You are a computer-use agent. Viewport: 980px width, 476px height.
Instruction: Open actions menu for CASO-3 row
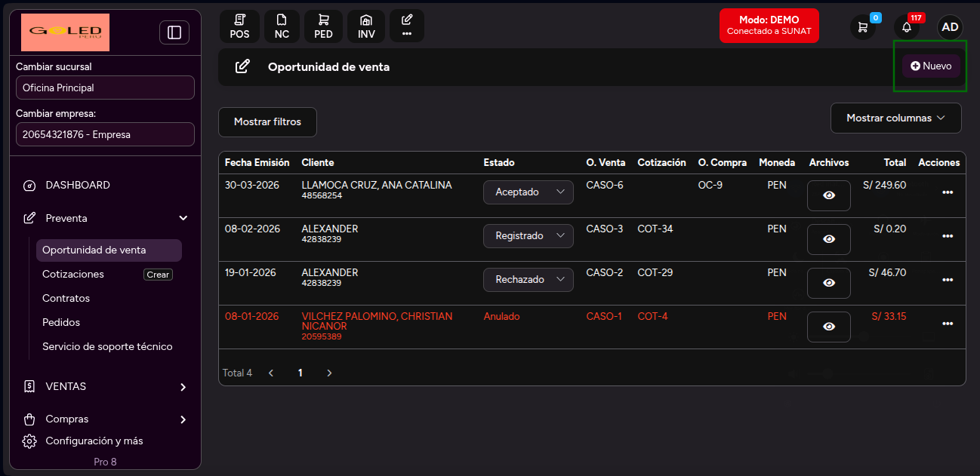point(948,236)
